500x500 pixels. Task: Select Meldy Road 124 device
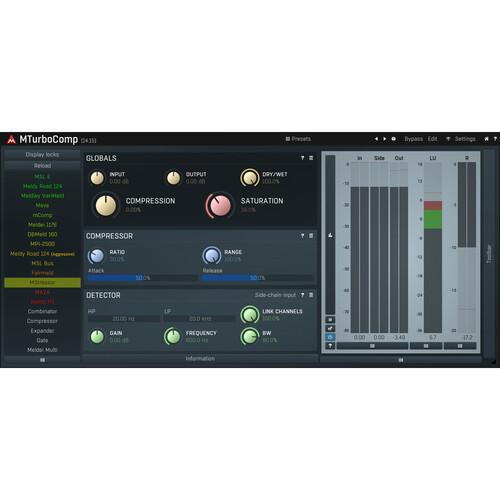point(42,186)
